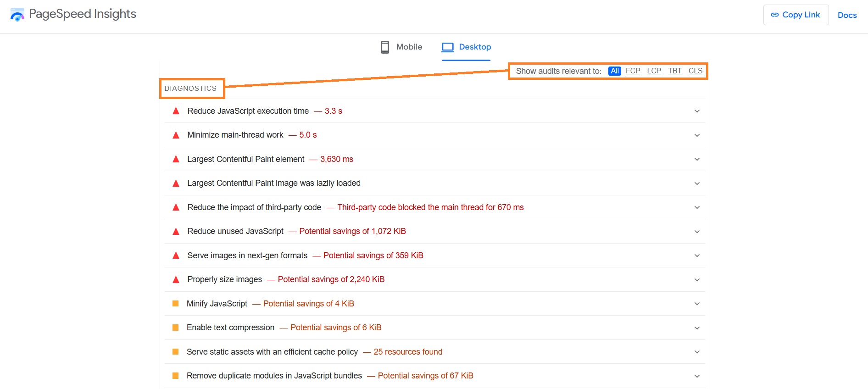Click the orange square beside Minify JavaScript
The width and height of the screenshot is (868, 389).
175,304
